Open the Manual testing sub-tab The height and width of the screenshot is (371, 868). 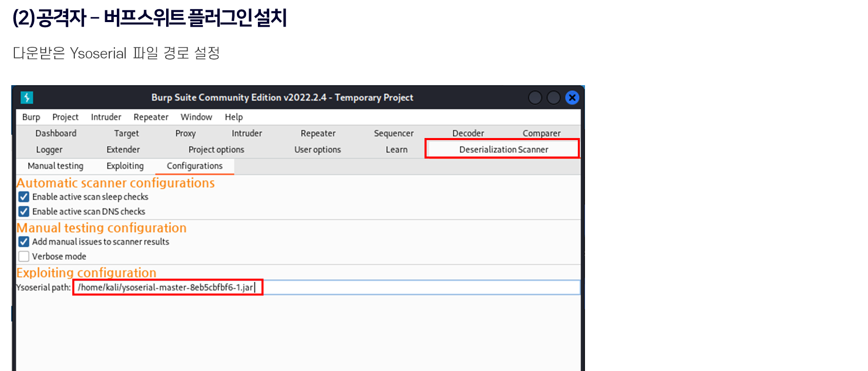[55, 166]
